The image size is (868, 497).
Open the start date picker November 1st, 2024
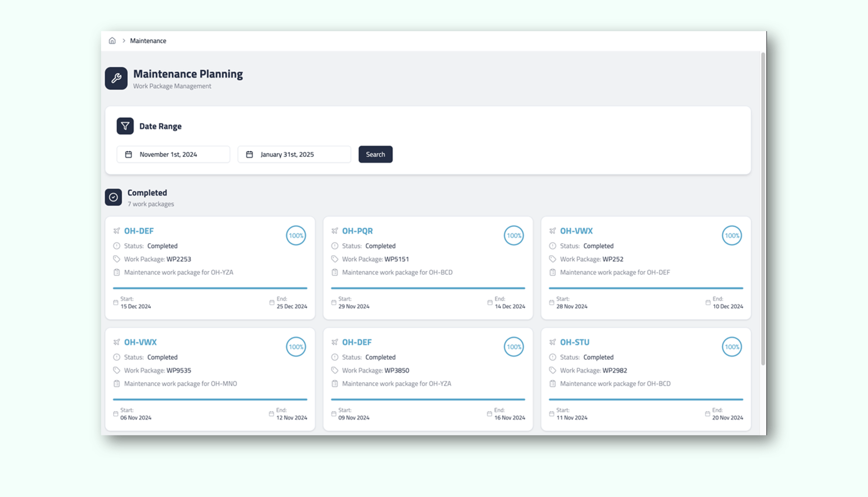[x=173, y=154]
